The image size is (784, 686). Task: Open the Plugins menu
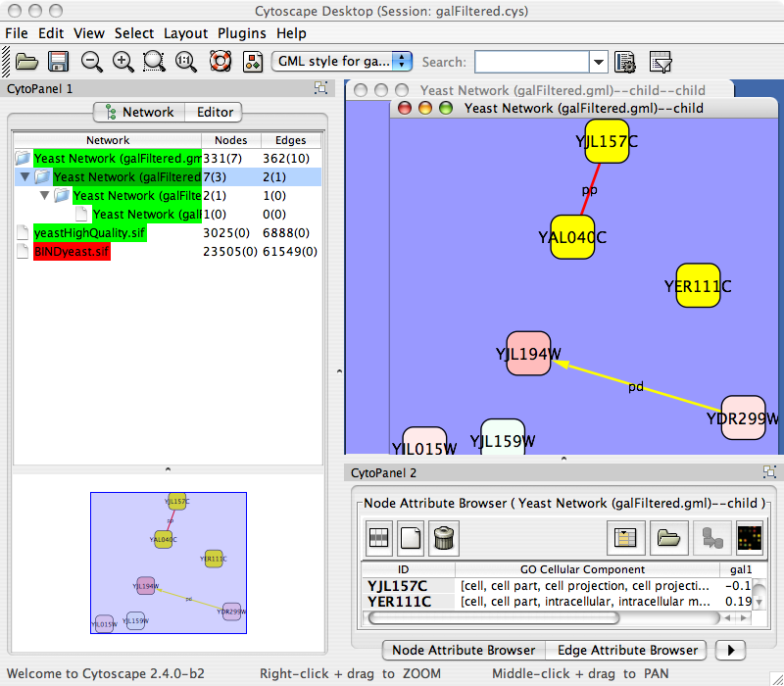click(x=241, y=33)
